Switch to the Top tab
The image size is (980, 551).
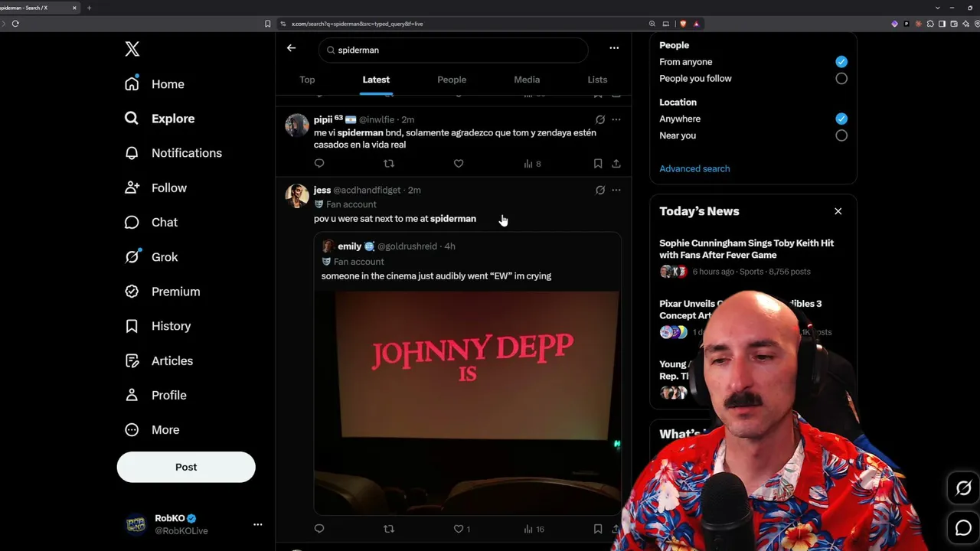(307, 80)
